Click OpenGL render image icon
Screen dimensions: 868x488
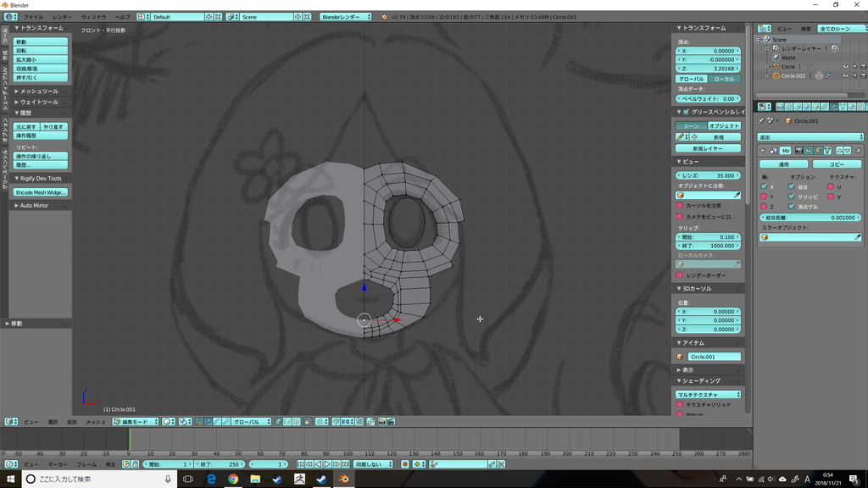point(381,422)
